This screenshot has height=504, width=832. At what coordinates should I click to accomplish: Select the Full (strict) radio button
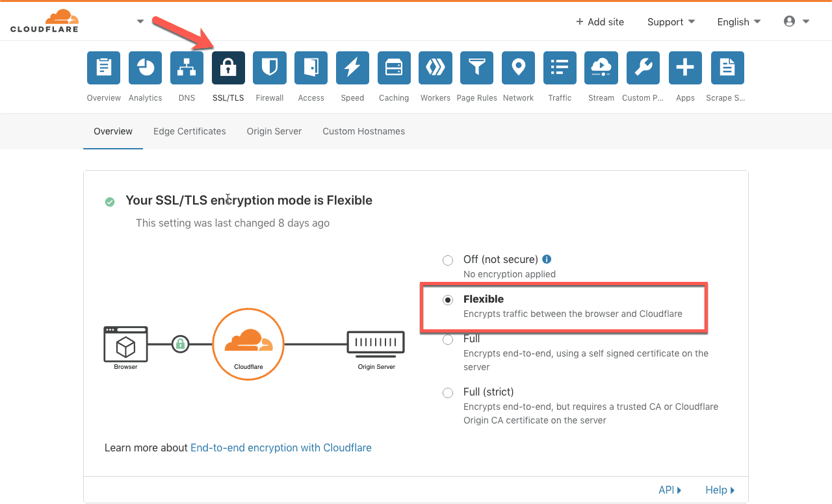448,393
